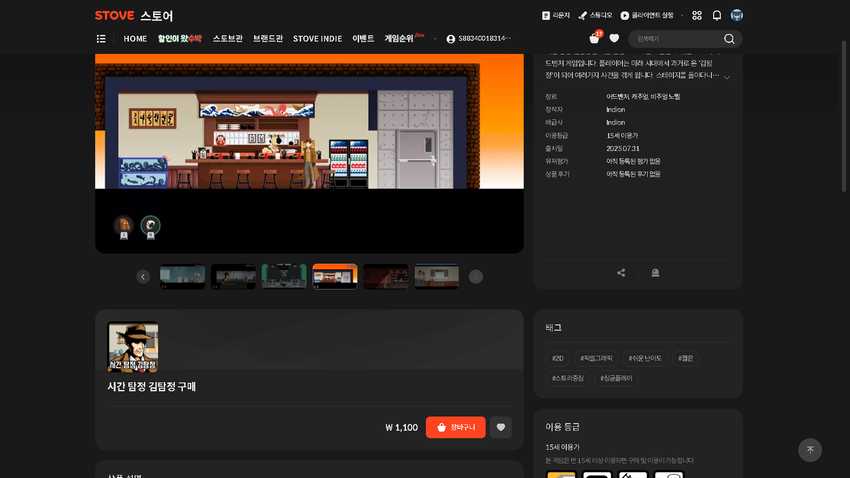Viewport: 850px width, 478px height.
Task: Click the 어드벤처, 캐주얼, 비주얼 노벨 genre text
Action: tap(643, 96)
